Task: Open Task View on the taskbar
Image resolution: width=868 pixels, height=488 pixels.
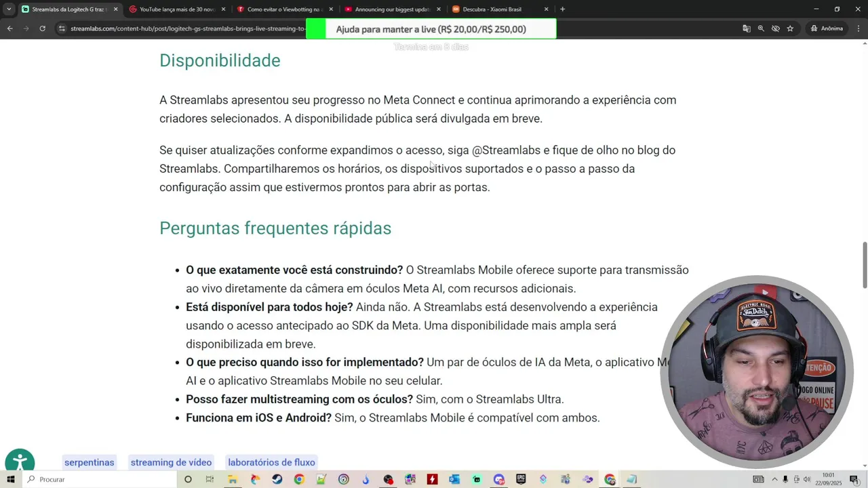Action: [x=210, y=479]
